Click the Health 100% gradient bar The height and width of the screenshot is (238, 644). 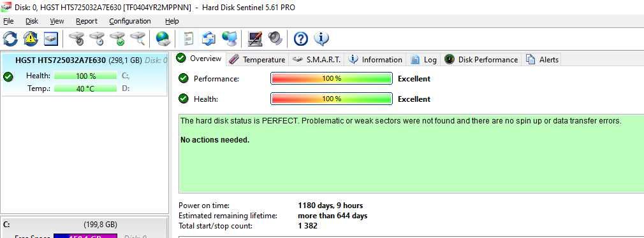[x=332, y=99]
